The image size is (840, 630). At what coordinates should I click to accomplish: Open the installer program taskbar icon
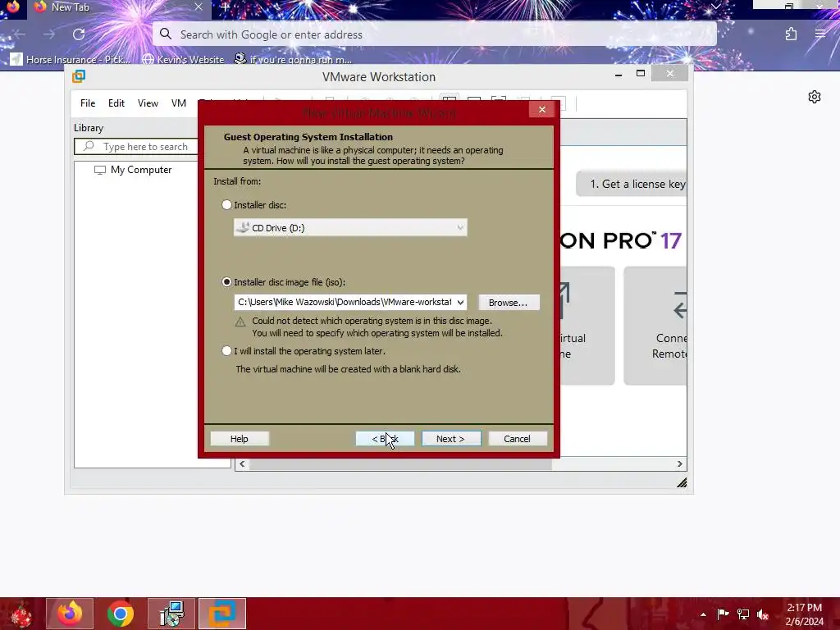171,614
